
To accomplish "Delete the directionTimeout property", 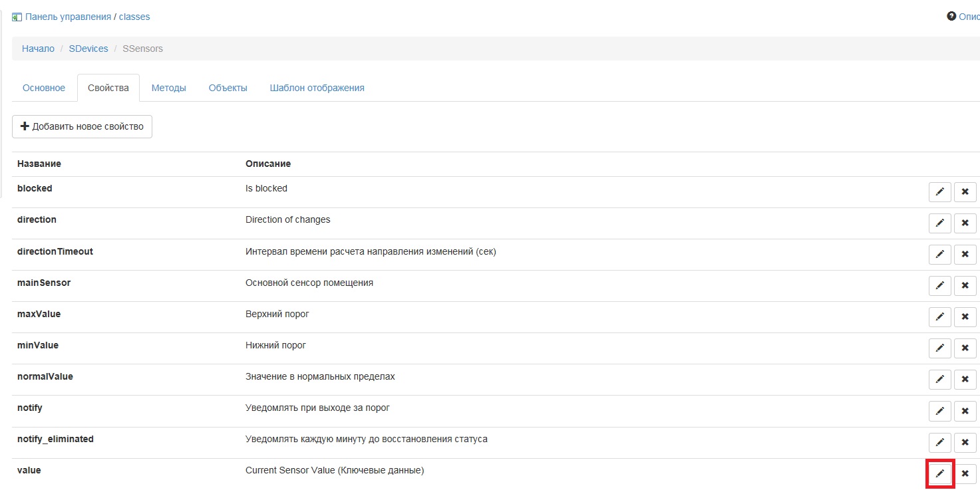I will coord(965,255).
